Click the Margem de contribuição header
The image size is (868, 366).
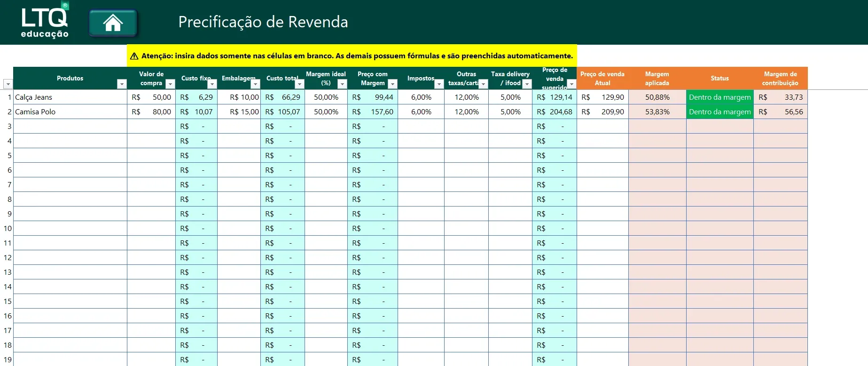pos(781,79)
